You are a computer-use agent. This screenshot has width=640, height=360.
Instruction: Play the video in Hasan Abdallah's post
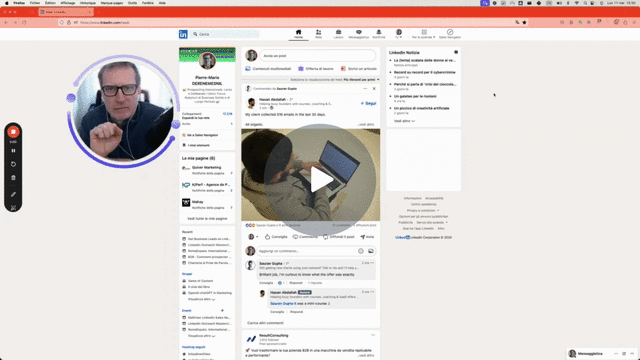(320, 180)
